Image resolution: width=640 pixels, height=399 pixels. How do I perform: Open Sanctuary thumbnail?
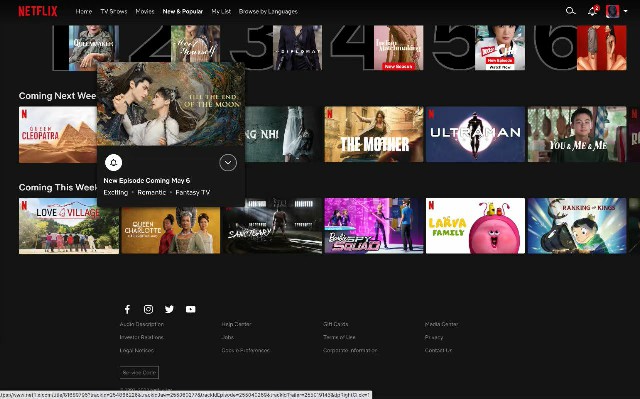273,226
